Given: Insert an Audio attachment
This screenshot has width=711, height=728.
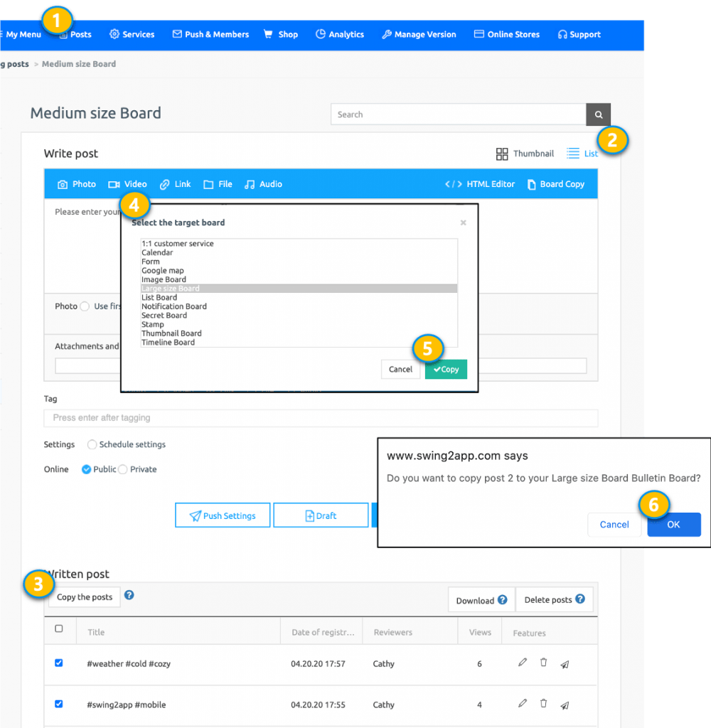Looking at the screenshot, I should pyautogui.click(x=263, y=183).
